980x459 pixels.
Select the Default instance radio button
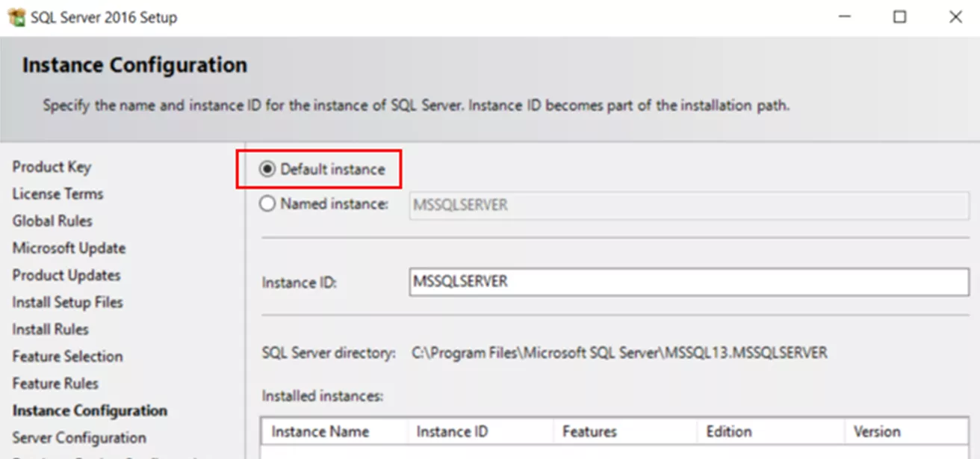tap(267, 170)
